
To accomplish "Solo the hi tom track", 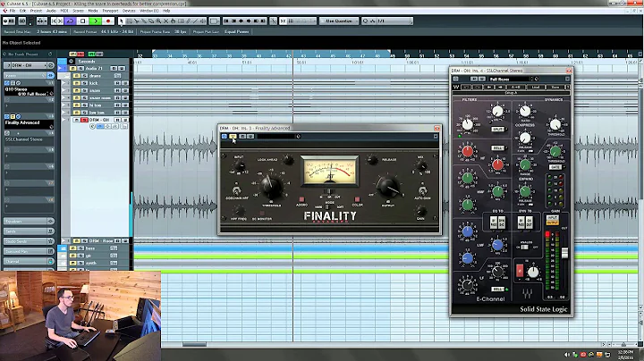I will [x=84, y=105].
